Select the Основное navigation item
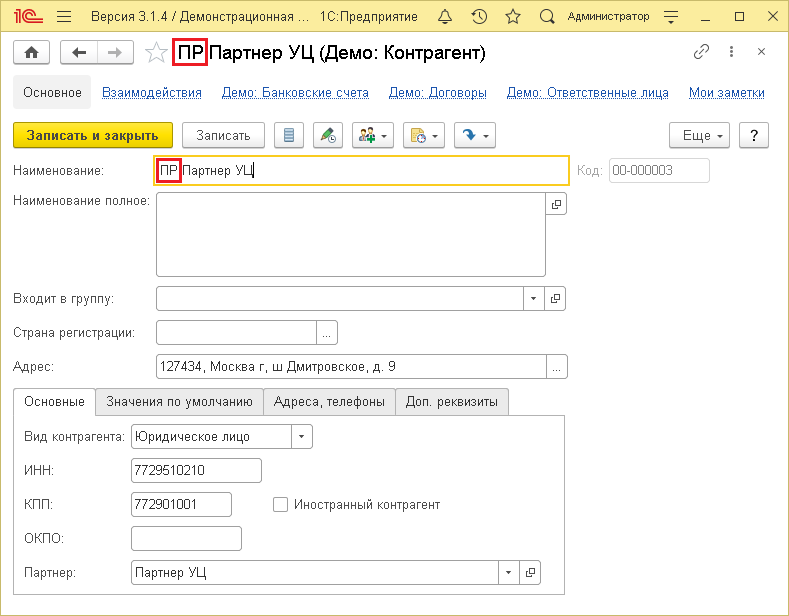The height and width of the screenshot is (616, 789). 52,93
